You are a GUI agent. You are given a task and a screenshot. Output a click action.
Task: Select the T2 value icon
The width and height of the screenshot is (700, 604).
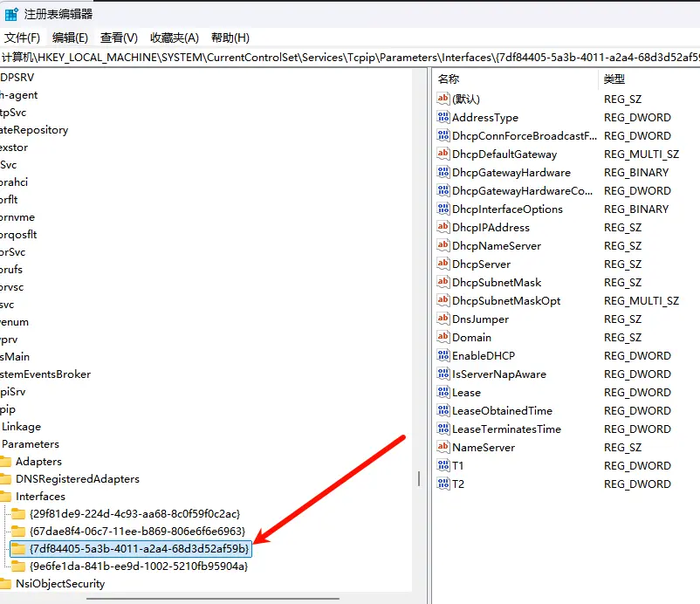click(x=443, y=484)
